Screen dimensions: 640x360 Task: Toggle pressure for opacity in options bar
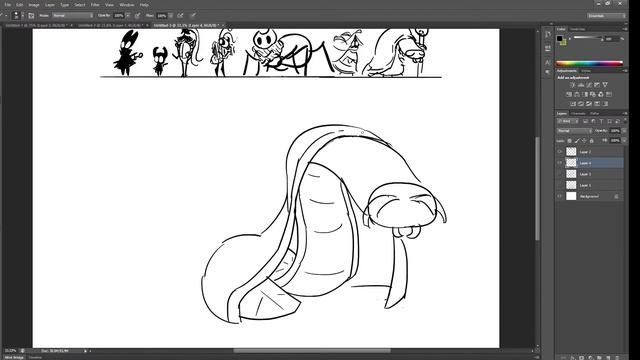pyautogui.click(x=138, y=16)
